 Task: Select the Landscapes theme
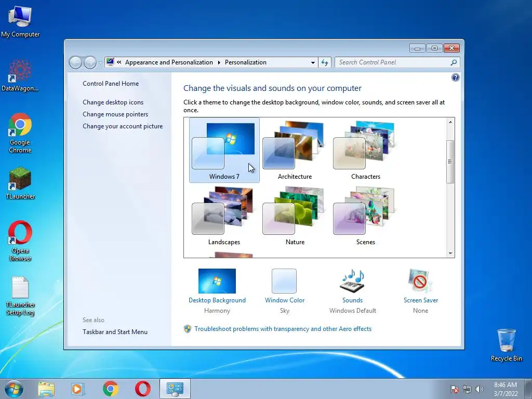click(224, 216)
